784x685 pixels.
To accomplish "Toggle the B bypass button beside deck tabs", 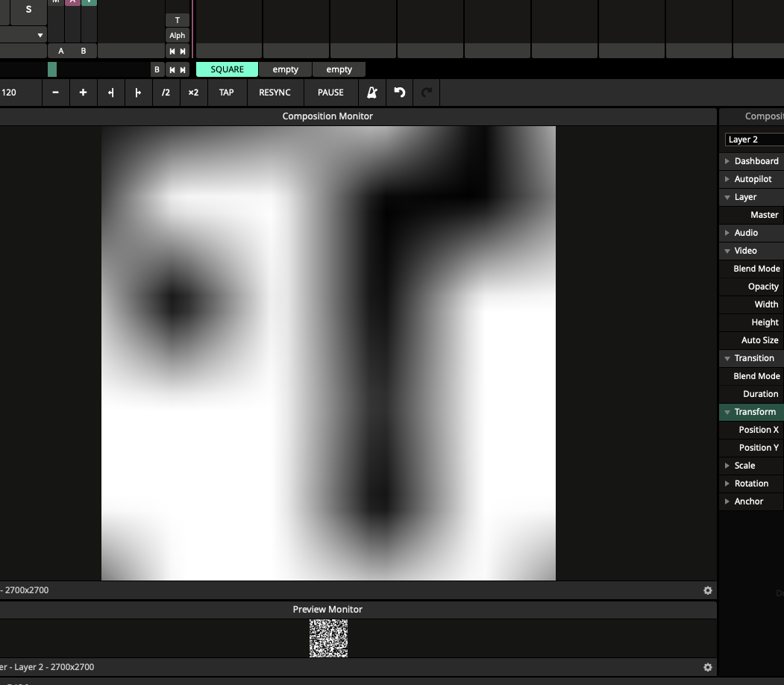I will (x=157, y=69).
